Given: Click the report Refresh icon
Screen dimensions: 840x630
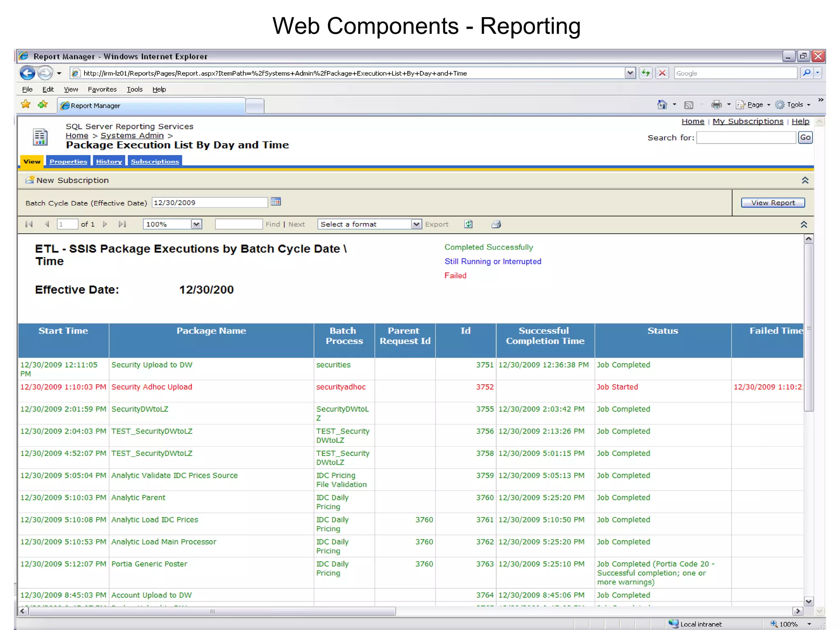Looking at the screenshot, I should coord(468,224).
